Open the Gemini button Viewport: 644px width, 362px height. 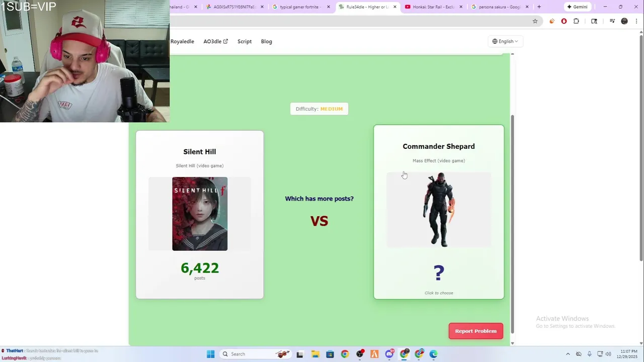point(577,7)
